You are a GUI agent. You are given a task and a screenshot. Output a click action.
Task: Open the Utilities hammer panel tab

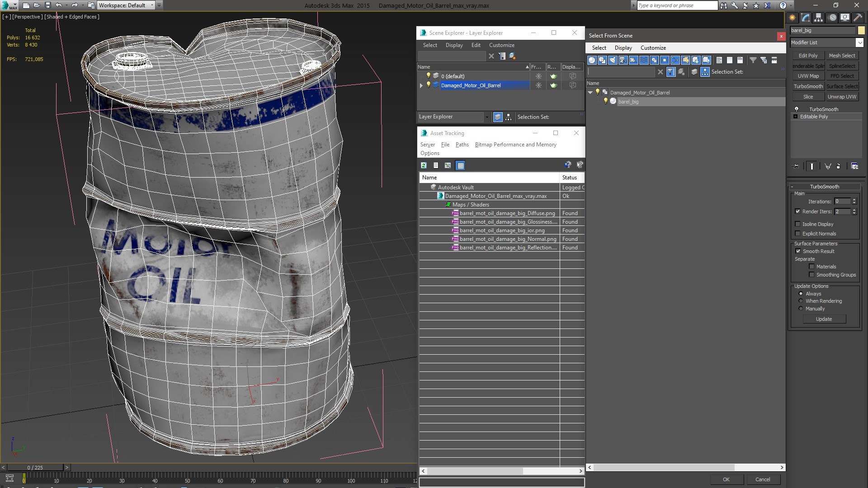pyautogui.click(x=858, y=18)
